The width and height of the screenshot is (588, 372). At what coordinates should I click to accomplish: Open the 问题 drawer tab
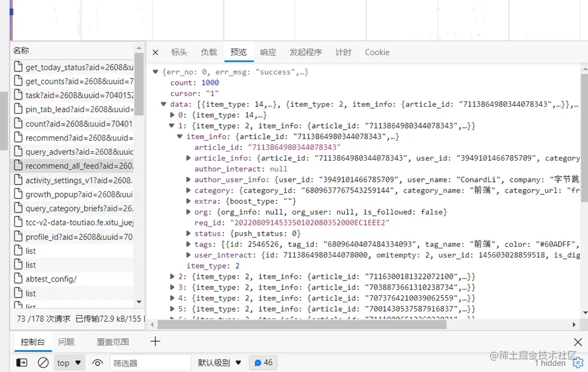coord(66,342)
